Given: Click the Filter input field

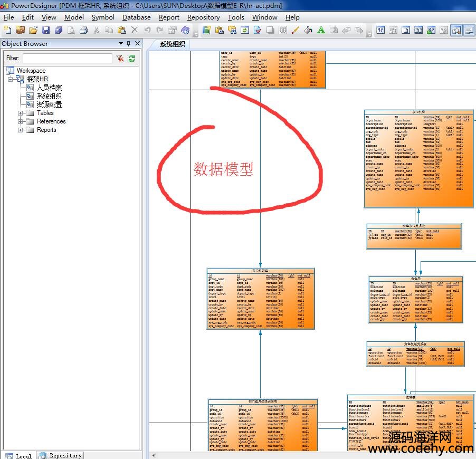Looking at the screenshot, I should [68, 58].
